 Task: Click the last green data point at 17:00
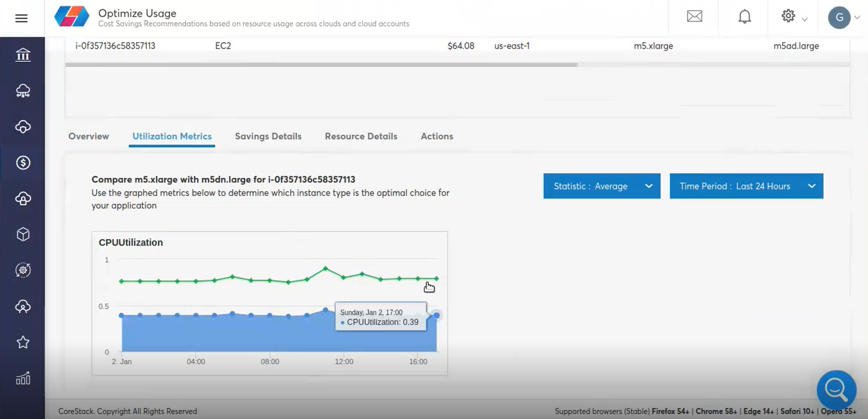coord(436,278)
